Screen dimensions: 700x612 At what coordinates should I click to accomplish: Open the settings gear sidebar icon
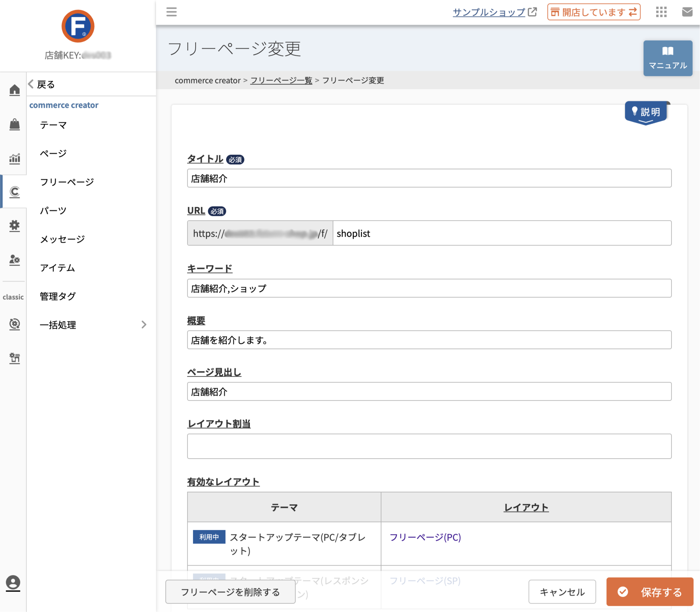(x=14, y=226)
